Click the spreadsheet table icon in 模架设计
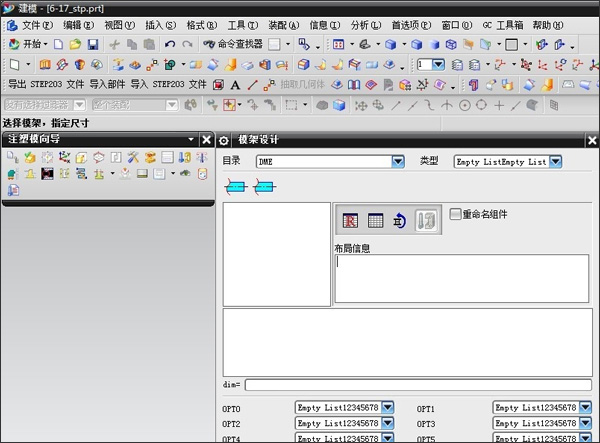This screenshot has height=443, width=600. coord(376,221)
